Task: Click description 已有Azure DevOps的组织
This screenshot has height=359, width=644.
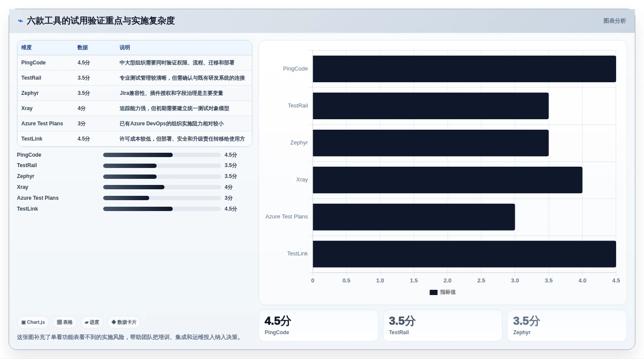Action: (x=172, y=124)
